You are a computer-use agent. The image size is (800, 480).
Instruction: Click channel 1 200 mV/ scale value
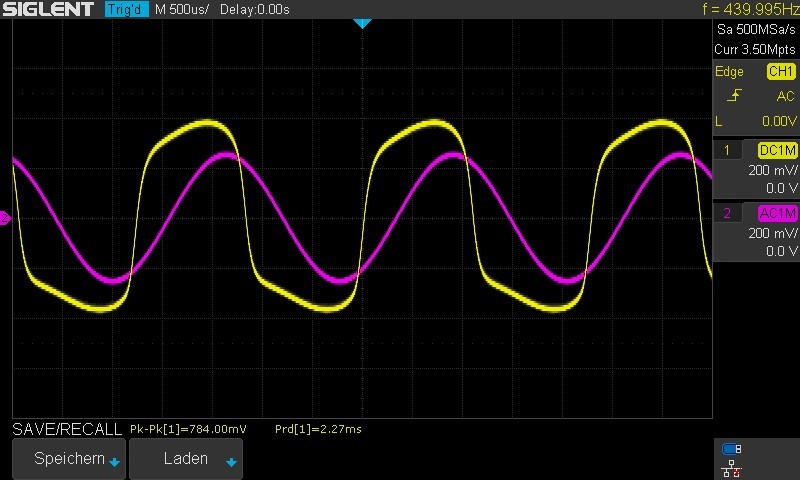pos(772,170)
